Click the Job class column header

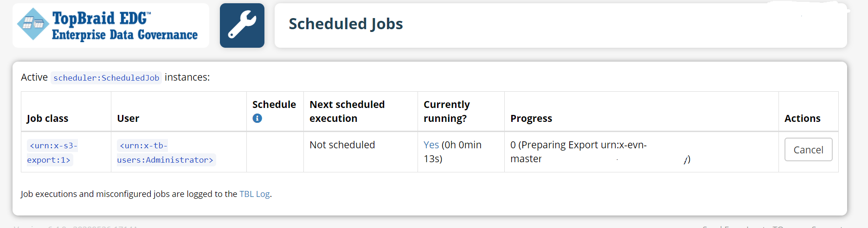click(x=47, y=119)
